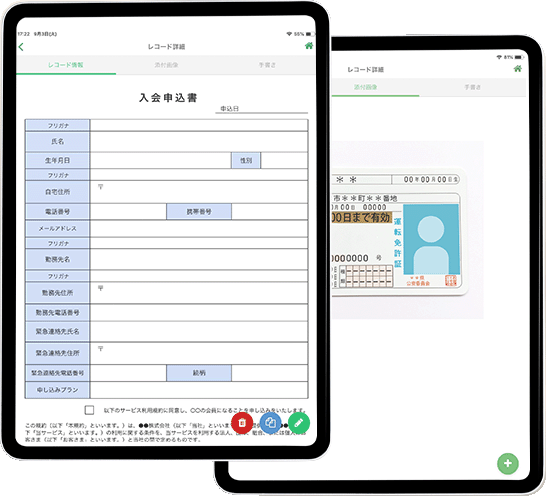Open home from front tablet house icon
This screenshot has height=496, width=546.
pos(309,46)
